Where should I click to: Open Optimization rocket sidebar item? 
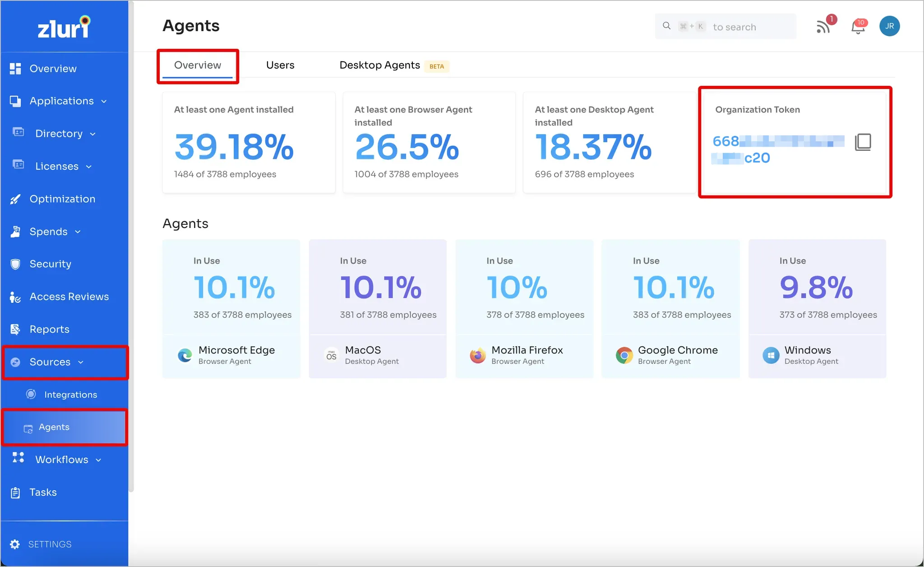coord(62,199)
